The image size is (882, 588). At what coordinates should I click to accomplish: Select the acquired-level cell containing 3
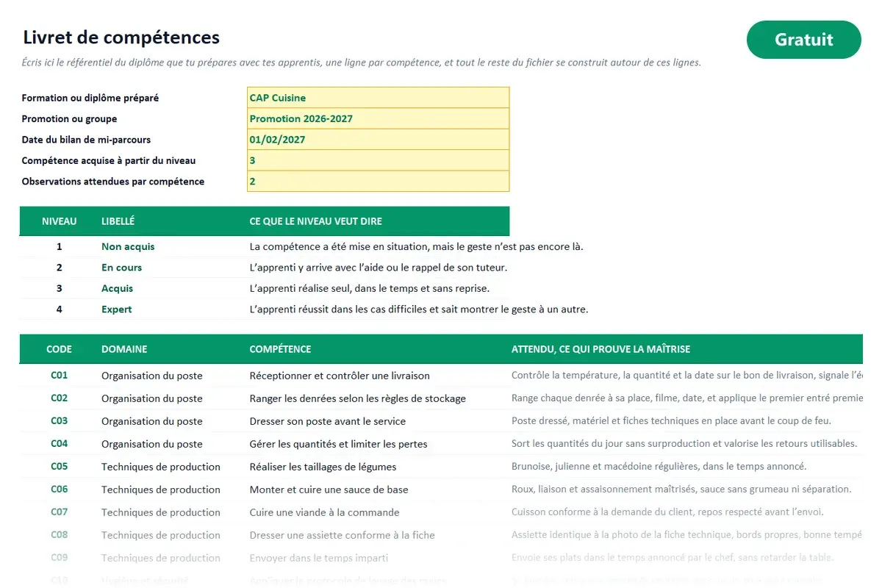click(x=378, y=160)
